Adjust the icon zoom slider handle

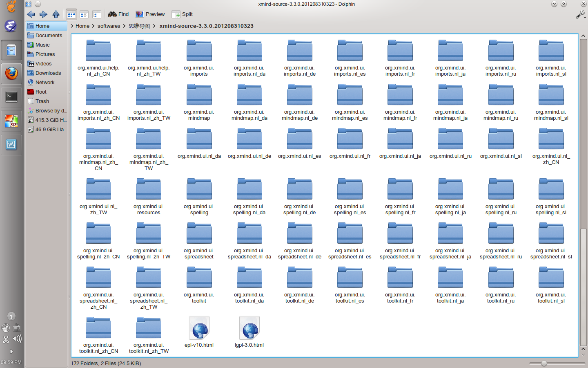pyautogui.click(x=544, y=363)
